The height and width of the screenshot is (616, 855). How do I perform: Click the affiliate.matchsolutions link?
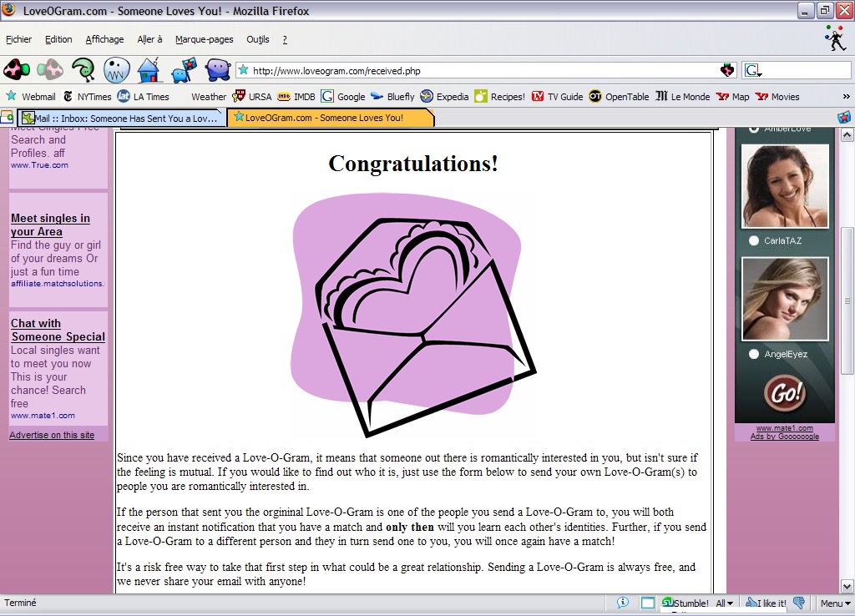click(58, 284)
